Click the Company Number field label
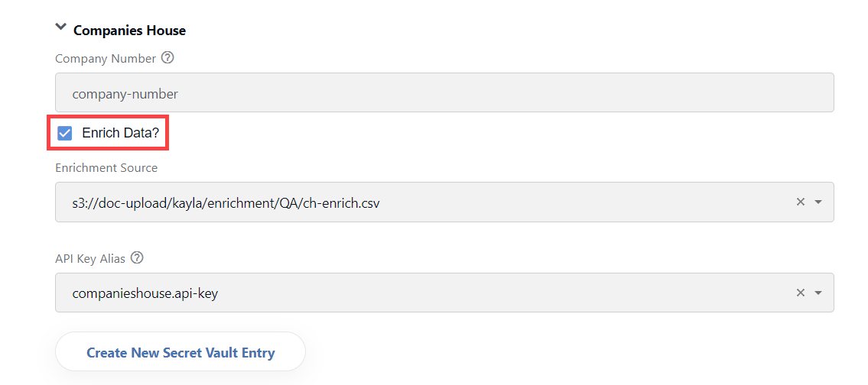 (106, 58)
